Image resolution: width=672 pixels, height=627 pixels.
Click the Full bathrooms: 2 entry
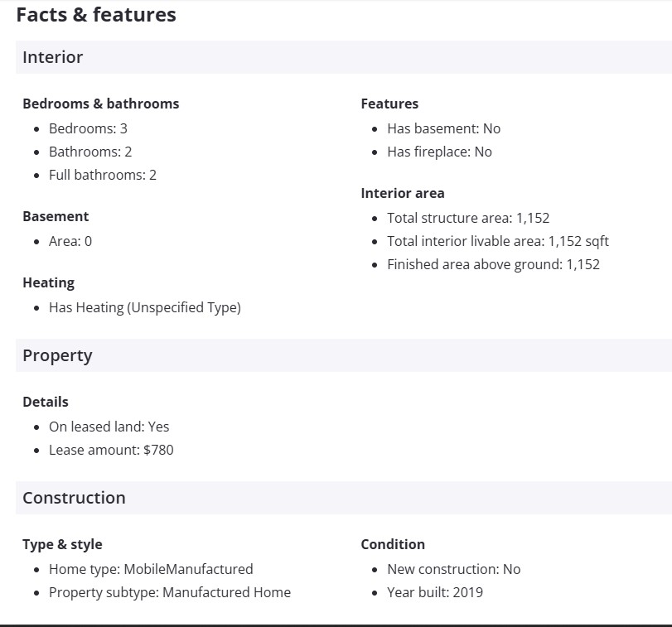click(x=103, y=175)
